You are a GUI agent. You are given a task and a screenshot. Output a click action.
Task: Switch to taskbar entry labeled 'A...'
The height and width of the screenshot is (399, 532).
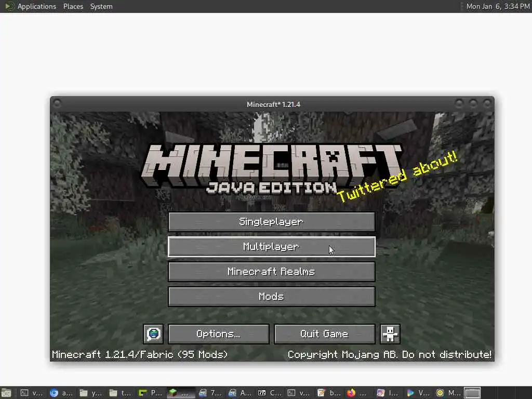point(240,393)
